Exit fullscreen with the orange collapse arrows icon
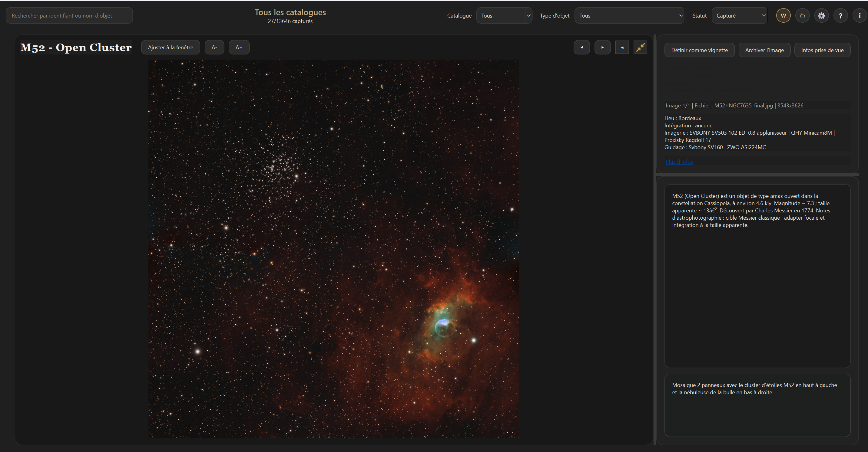Image resolution: width=868 pixels, height=452 pixels. [x=640, y=47]
